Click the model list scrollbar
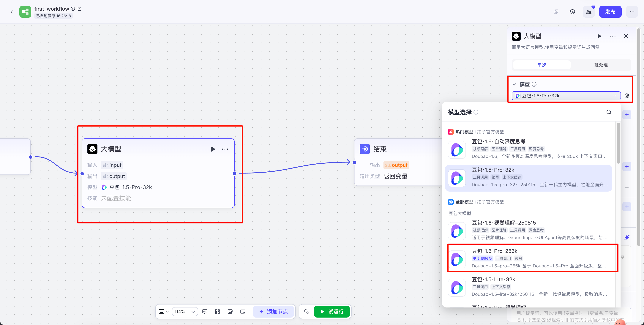Viewport: 644px width, 325px height. 618,143
